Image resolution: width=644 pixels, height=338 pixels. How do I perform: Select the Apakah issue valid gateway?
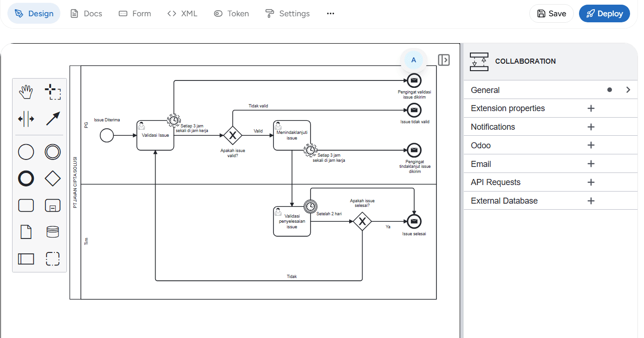click(233, 135)
